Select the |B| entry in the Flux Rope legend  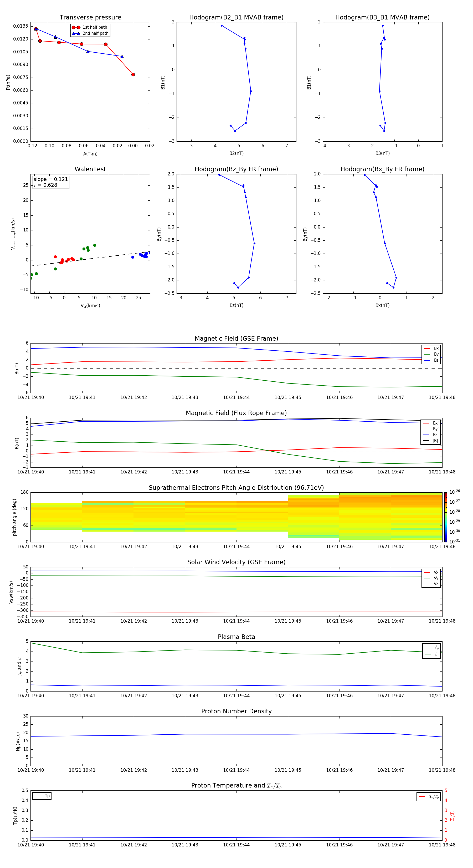(x=431, y=441)
